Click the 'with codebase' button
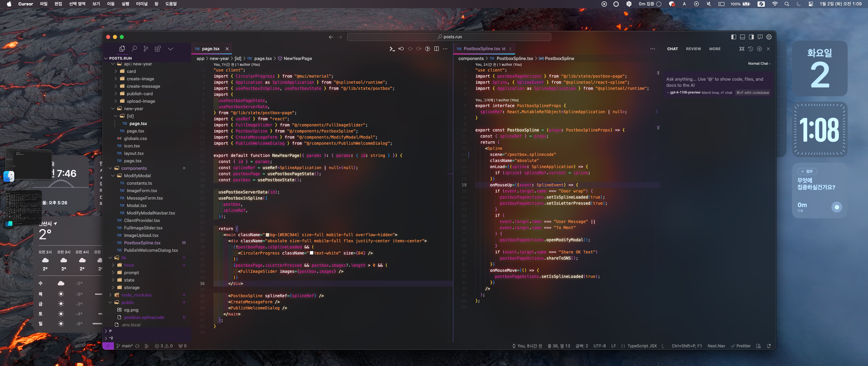The height and width of the screenshot is (366, 868). pyautogui.click(x=753, y=93)
